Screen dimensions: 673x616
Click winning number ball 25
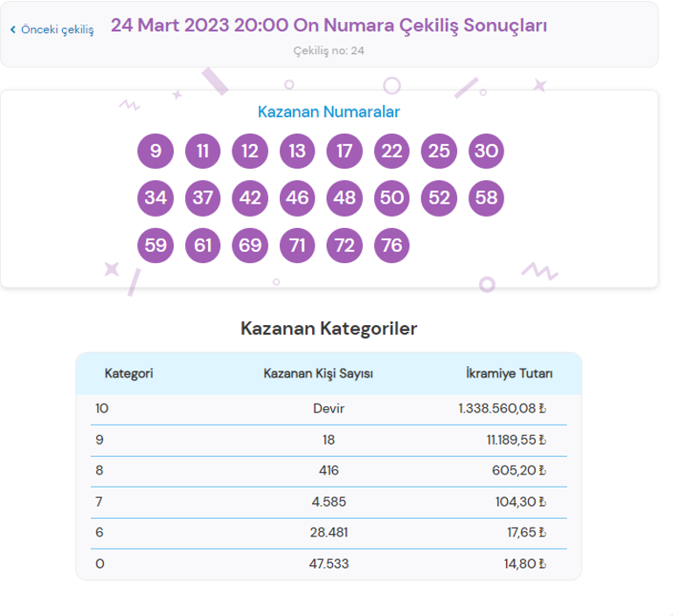click(x=439, y=151)
